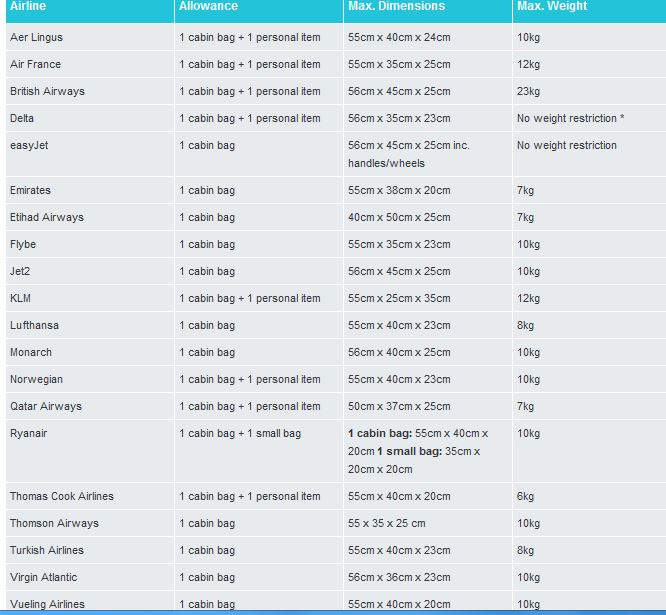Click Etihad Airways dimensions 40cm x 50cm x 25cm
This screenshot has height=615, width=666.
coord(428,217)
